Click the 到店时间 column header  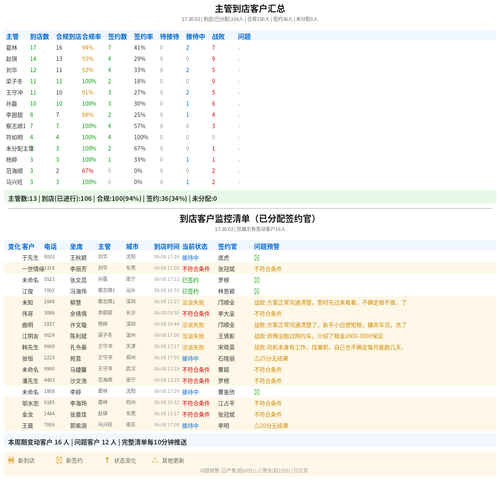[x=167, y=247]
